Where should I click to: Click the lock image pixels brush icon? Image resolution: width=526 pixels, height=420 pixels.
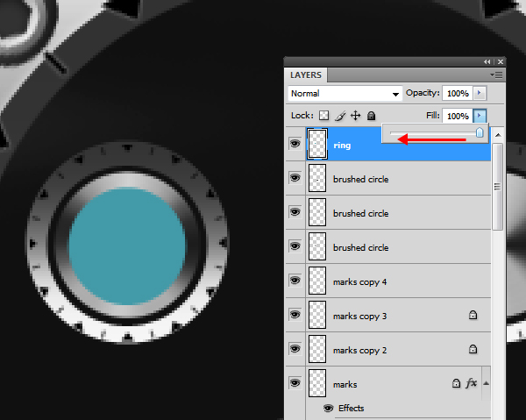click(x=340, y=116)
